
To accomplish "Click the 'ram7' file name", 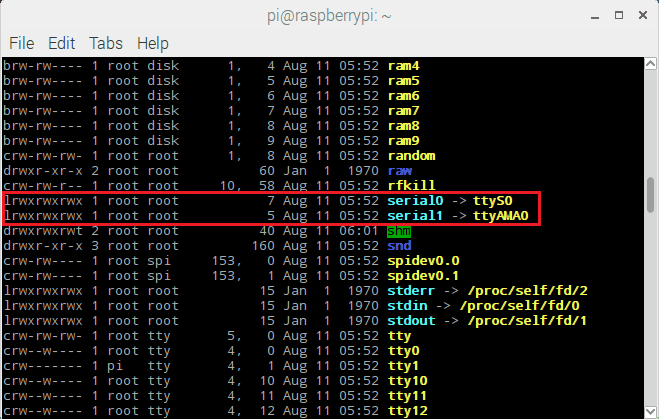I will click(403, 111).
